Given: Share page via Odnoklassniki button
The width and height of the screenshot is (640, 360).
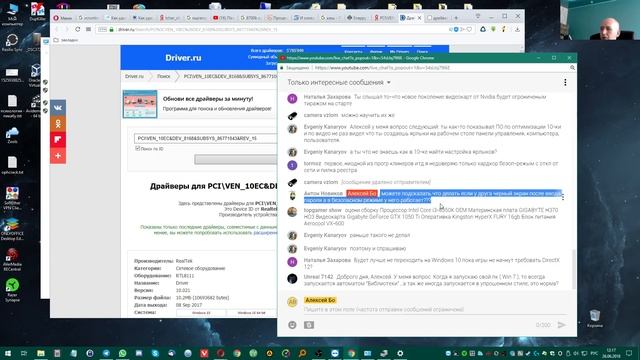Looking at the screenshot, I should [x=58, y=124].
